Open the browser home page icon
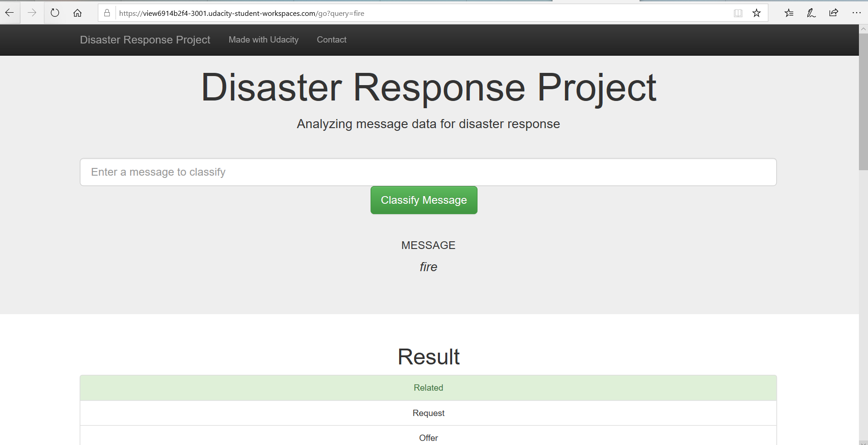 click(77, 13)
